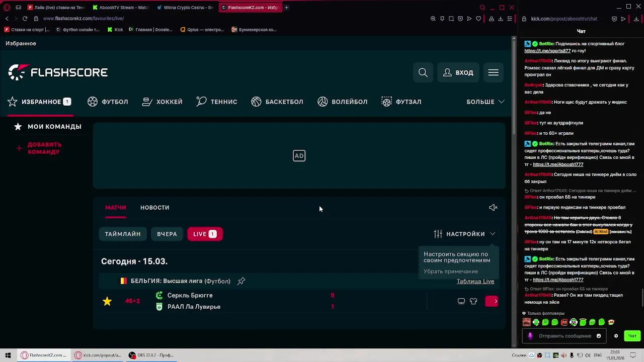Image resolution: width=644 pixels, height=362 pixels.
Task: Open Windows Start button
Action: [x=8, y=355]
